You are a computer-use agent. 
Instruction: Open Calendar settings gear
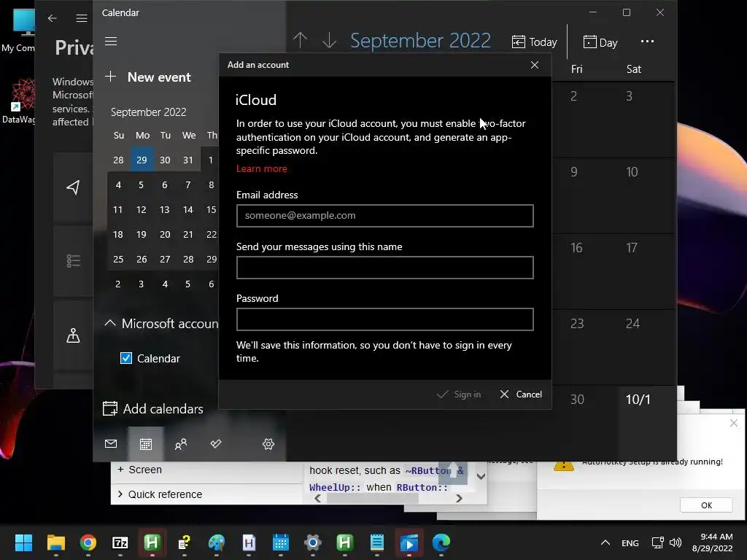point(268,444)
